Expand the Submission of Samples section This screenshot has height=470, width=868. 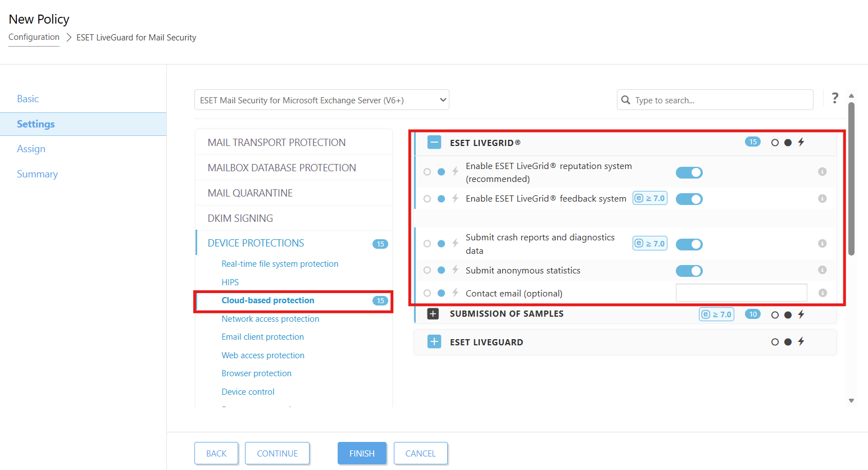pos(433,314)
